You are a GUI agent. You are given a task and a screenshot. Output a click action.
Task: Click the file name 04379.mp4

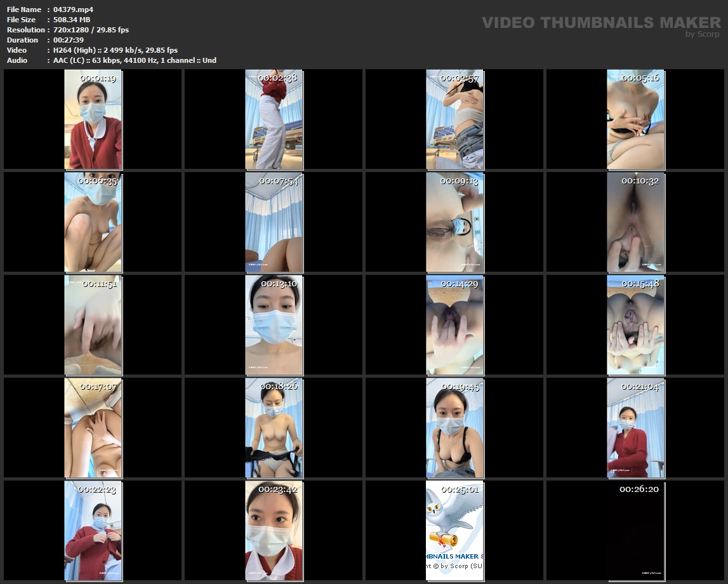click(74, 10)
